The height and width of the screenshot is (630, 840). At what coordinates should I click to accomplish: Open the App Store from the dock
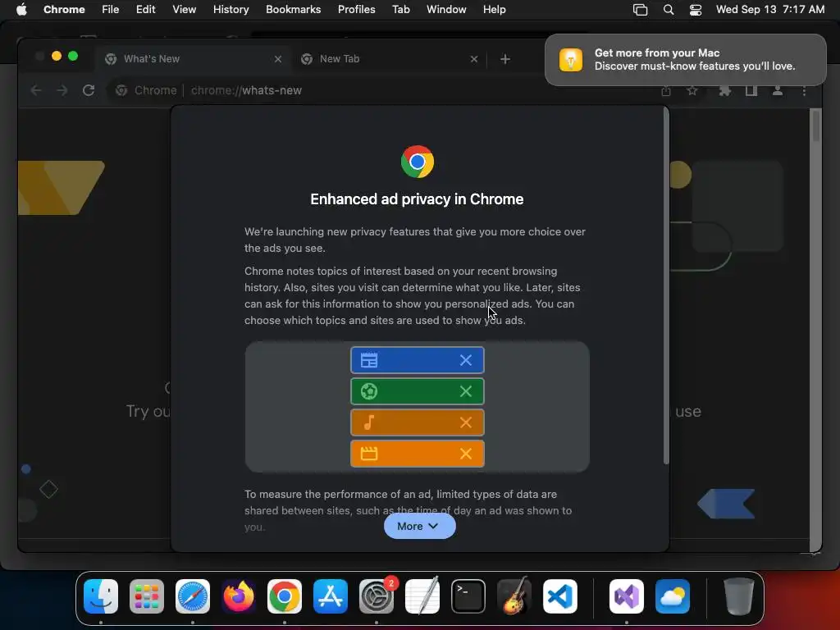(x=331, y=596)
